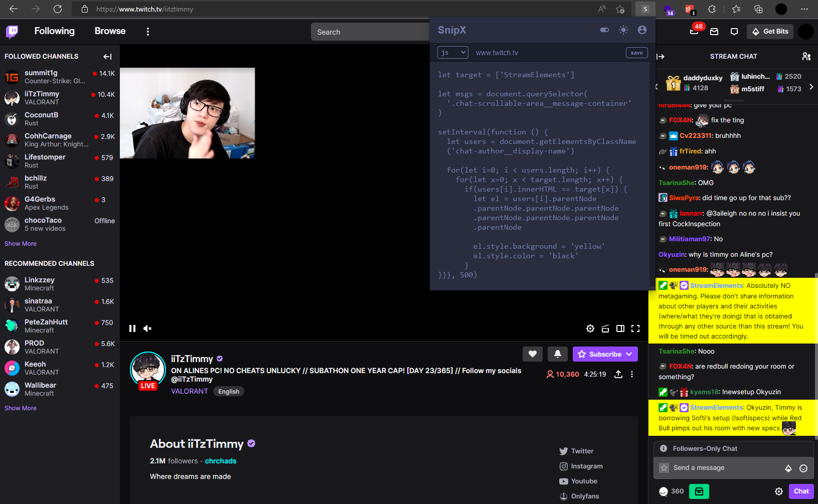818x504 pixels.
Task: Open iiTzTimmy's Instagram link
Action: tap(581, 466)
